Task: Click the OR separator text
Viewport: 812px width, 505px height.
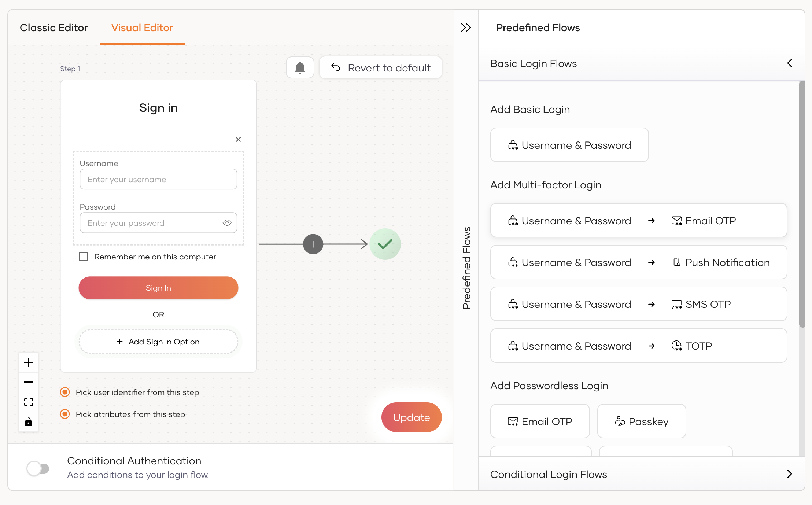Action: click(x=158, y=314)
